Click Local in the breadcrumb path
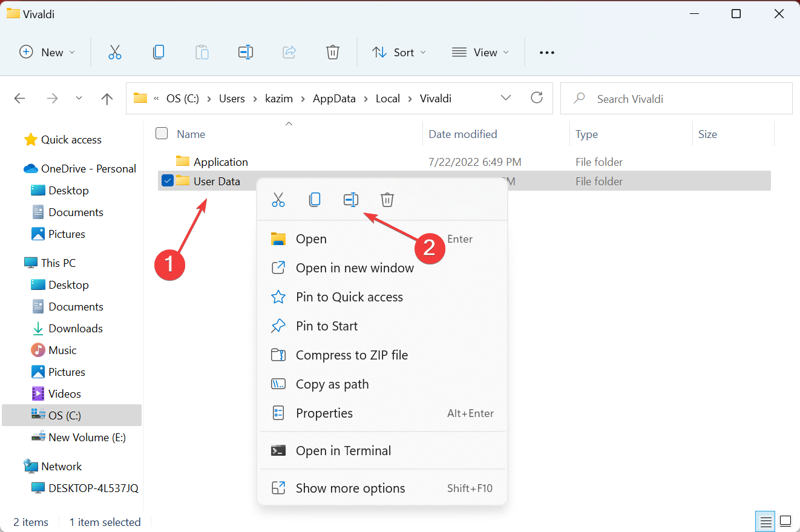The height and width of the screenshot is (532, 800). [387, 99]
